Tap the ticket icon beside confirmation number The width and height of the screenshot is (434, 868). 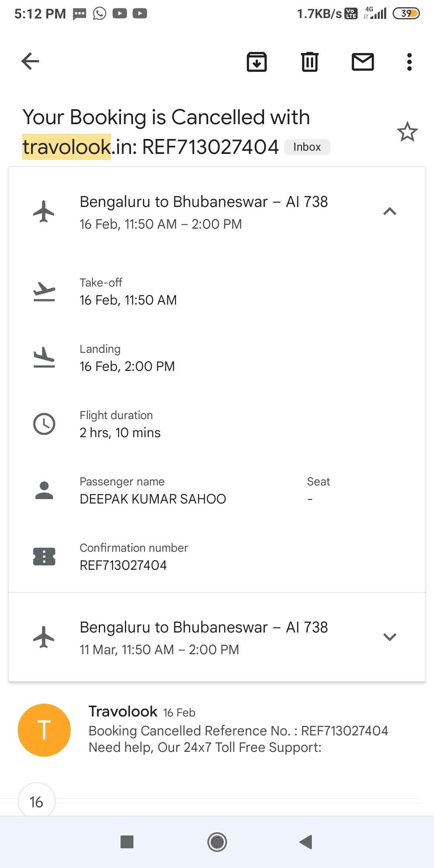[x=44, y=557]
